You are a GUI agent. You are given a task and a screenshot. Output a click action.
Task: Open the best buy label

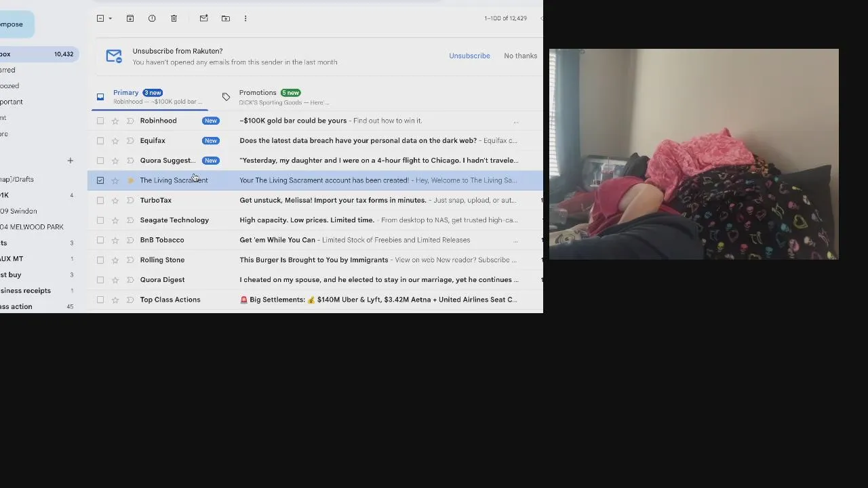(11, 274)
